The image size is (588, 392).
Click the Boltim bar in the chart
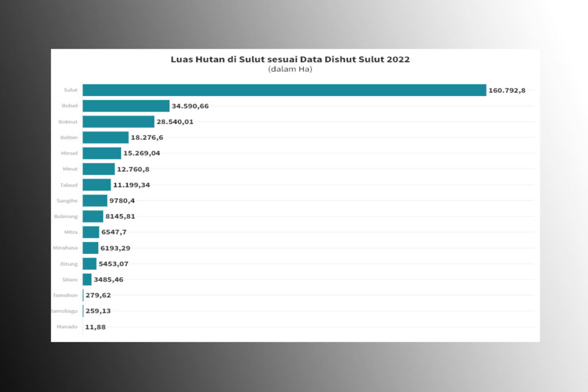(106, 138)
